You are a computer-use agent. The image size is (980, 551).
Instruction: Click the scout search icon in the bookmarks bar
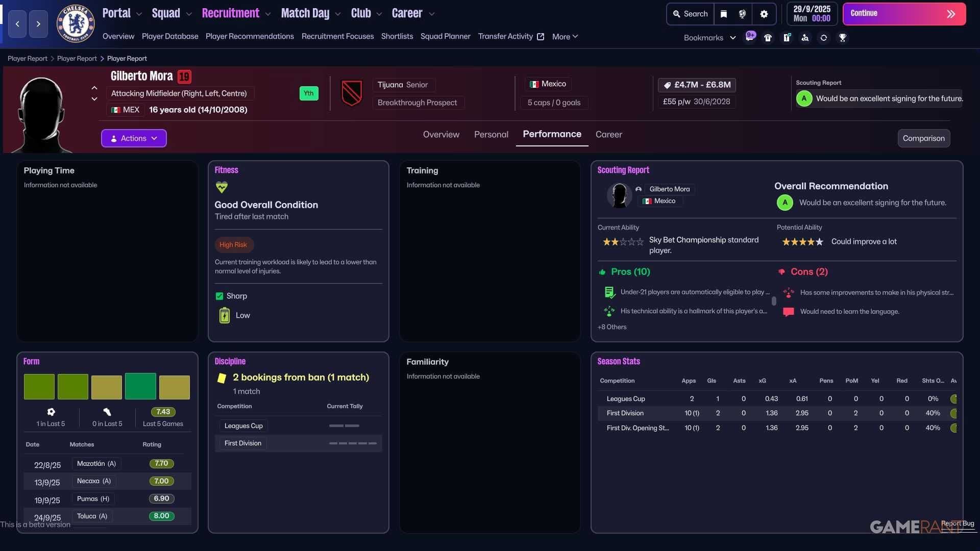tap(805, 38)
